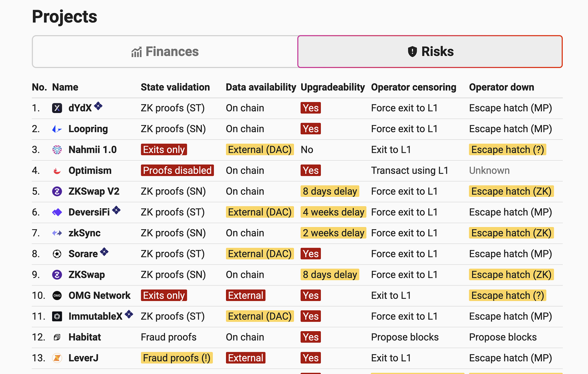The height and width of the screenshot is (374, 588).
Task: Click the dYdX project logo icon
Action: (57, 108)
